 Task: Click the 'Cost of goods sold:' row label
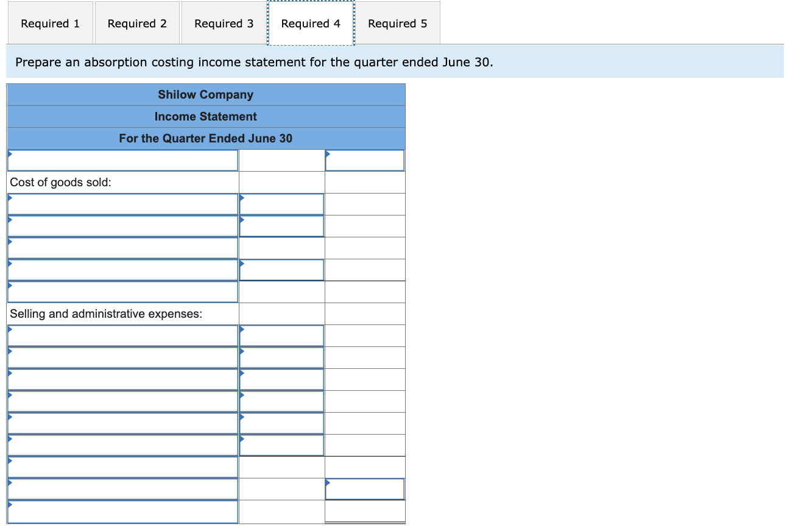point(61,183)
